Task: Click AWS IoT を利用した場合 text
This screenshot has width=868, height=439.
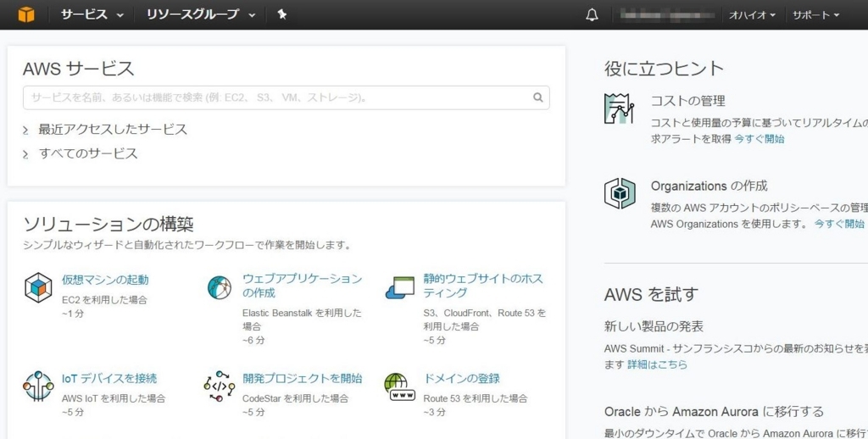Action: click(x=114, y=398)
